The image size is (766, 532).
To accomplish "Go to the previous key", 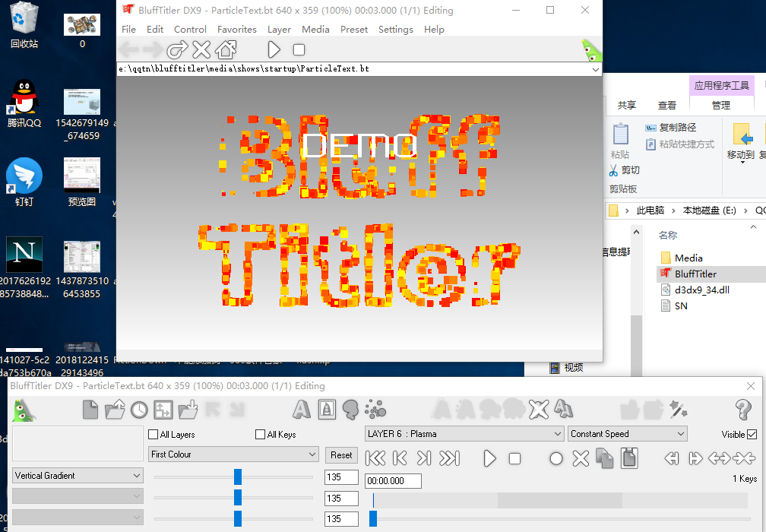I will (400, 458).
